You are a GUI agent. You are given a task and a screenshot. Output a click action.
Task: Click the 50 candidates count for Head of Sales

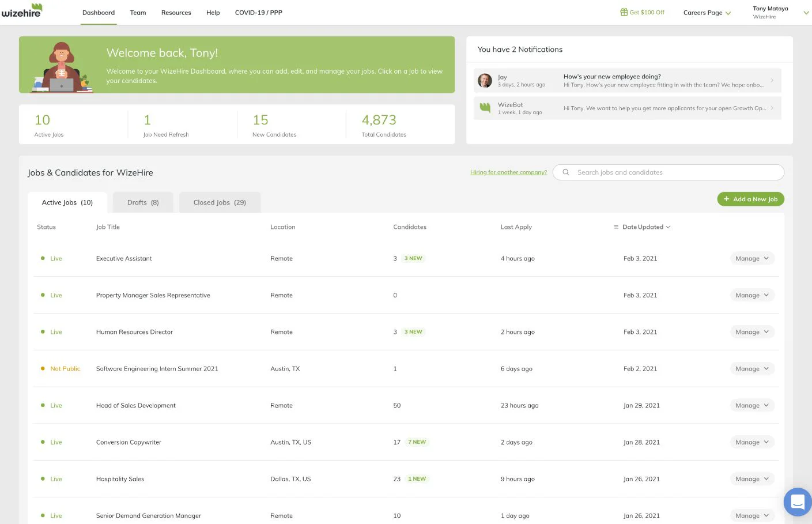pyautogui.click(x=396, y=406)
